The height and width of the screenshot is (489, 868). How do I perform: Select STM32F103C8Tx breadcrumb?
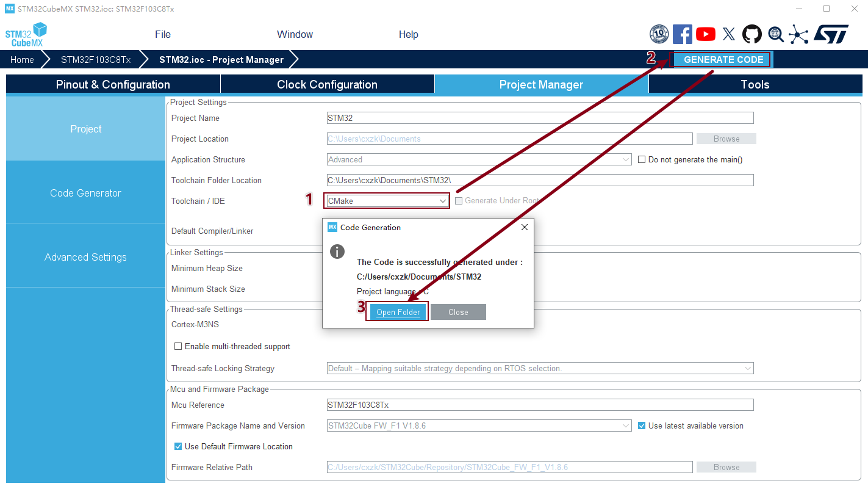tap(96, 59)
